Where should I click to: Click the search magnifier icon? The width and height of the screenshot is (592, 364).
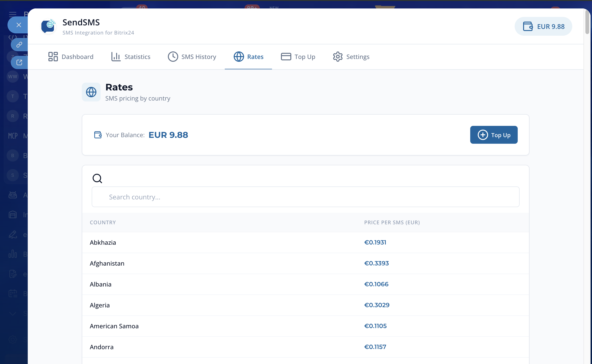point(97,178)
